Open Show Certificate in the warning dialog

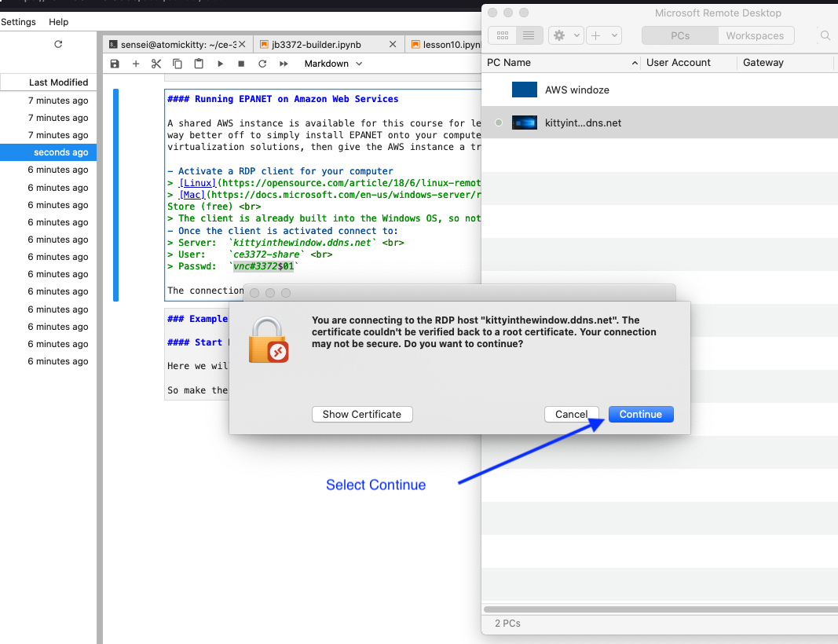tap(362, 414)
